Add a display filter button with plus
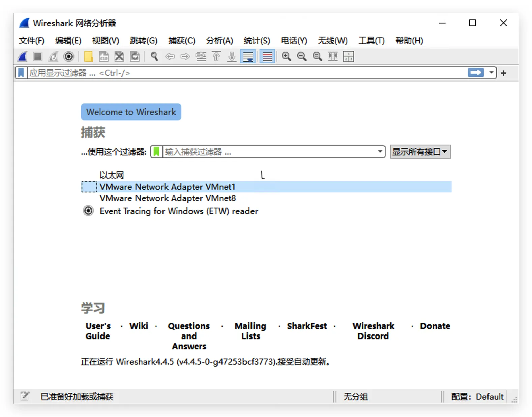This screenshot has width=532, height=417. (x=504, y=73)
